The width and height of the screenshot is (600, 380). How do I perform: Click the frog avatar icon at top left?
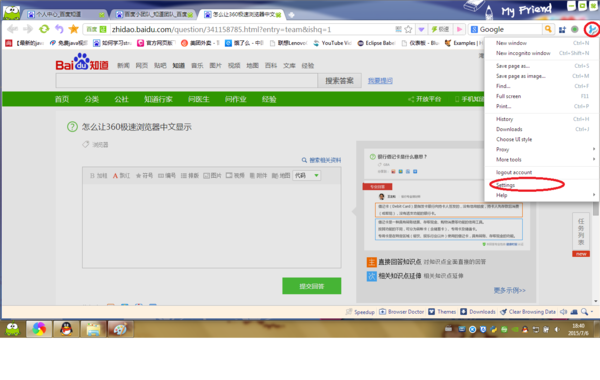(x=11, y=12)
